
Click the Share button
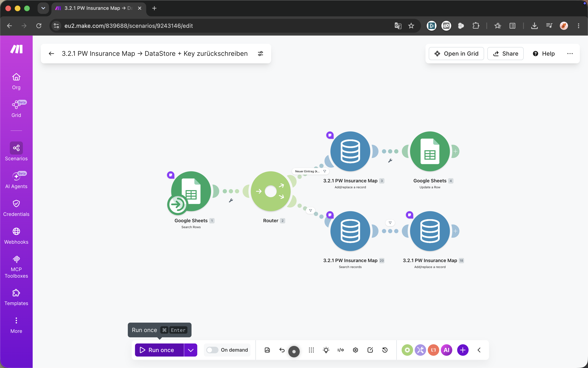[505, 54]
